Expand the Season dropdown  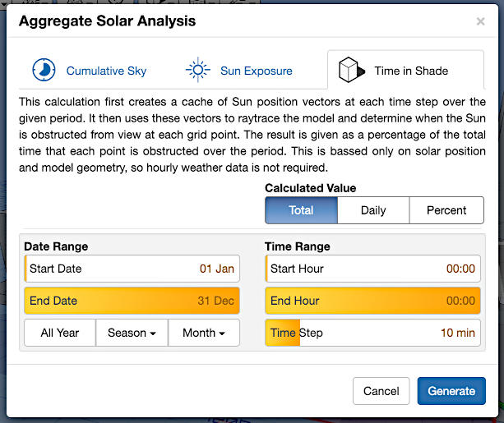132,333
